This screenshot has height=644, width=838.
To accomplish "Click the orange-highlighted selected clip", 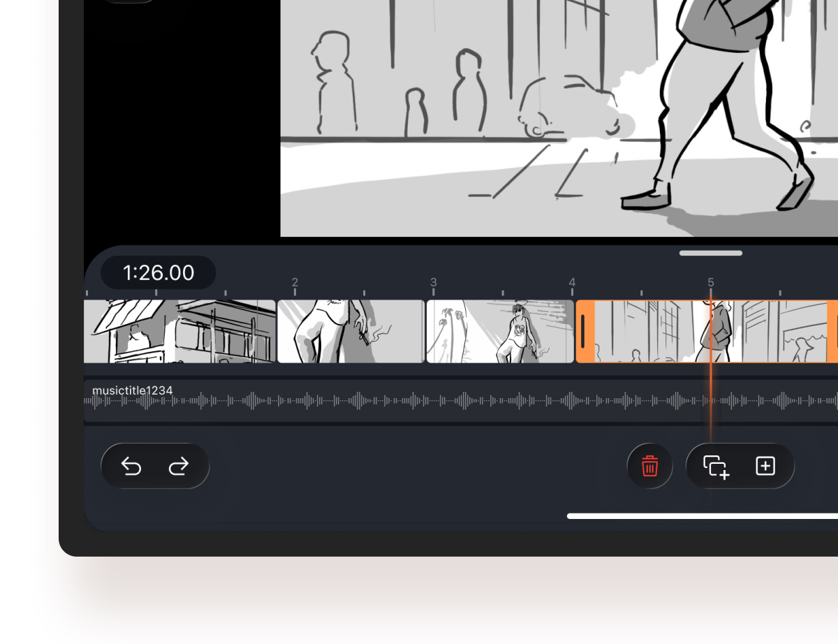I will tap(656, 332).
